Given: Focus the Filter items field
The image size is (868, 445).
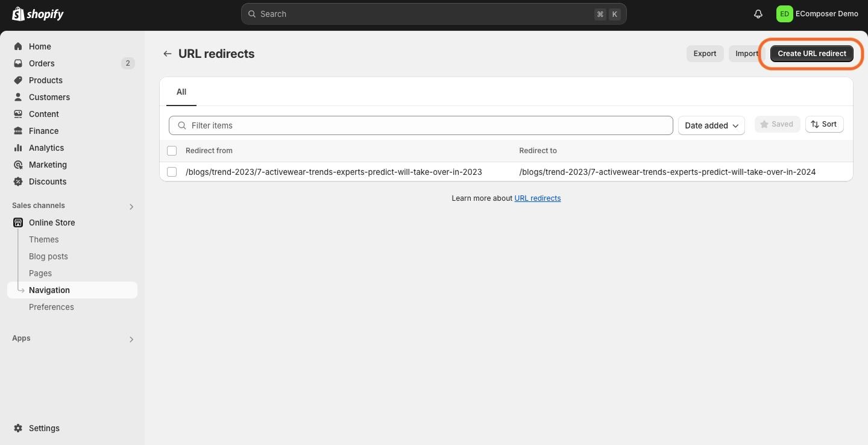Looking at the screenshot, I should [421, 125].
